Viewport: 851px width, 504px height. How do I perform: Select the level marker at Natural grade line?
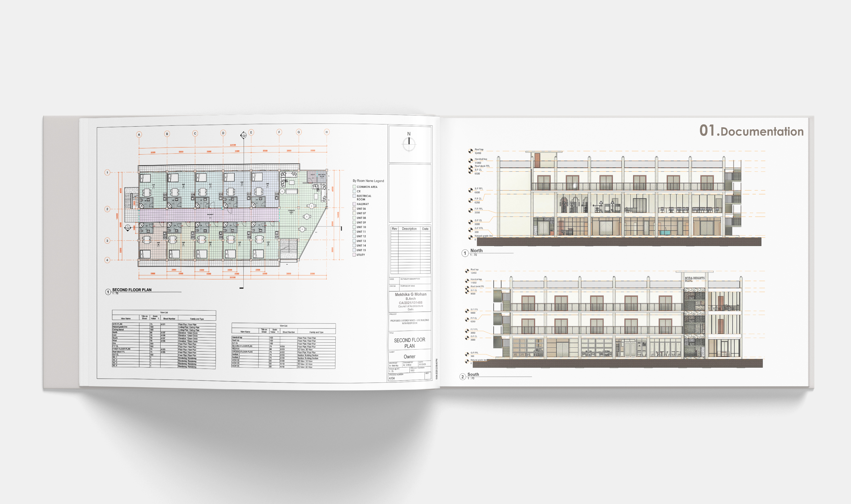coord(471,238)
